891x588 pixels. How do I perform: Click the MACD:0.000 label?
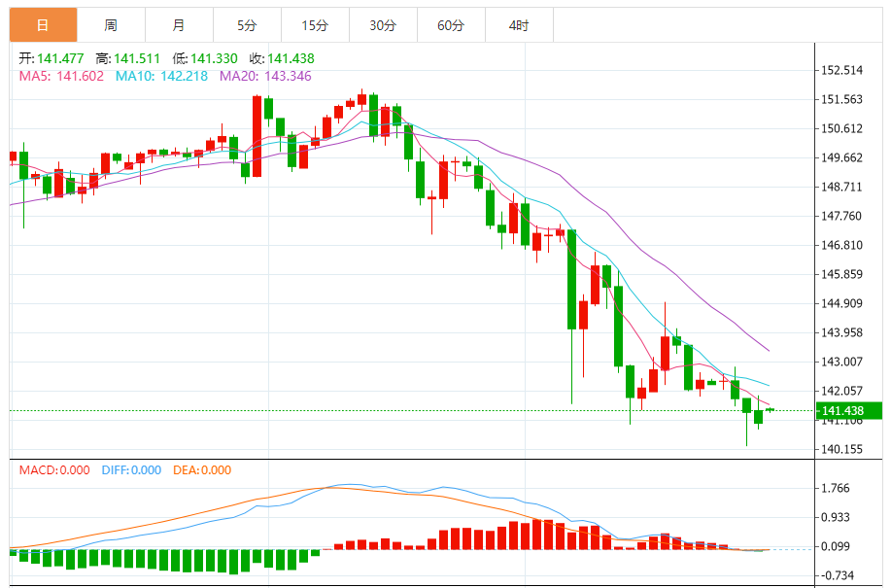[x=54, y=470]
